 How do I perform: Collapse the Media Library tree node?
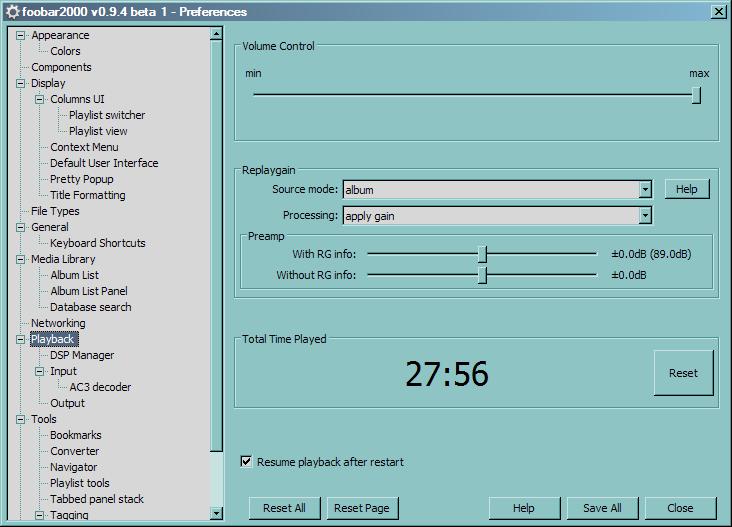(20, 259)
